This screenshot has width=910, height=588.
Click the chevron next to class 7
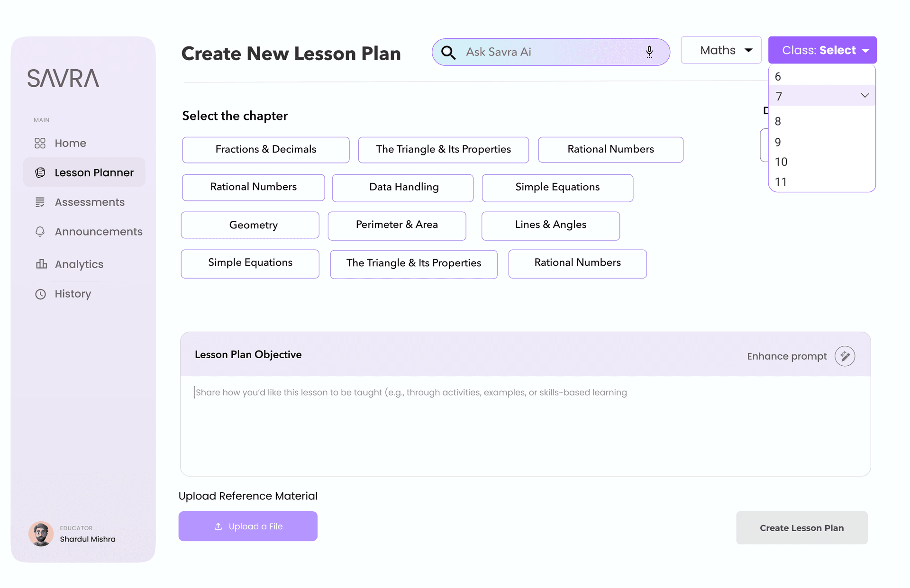tap(864, 95)
